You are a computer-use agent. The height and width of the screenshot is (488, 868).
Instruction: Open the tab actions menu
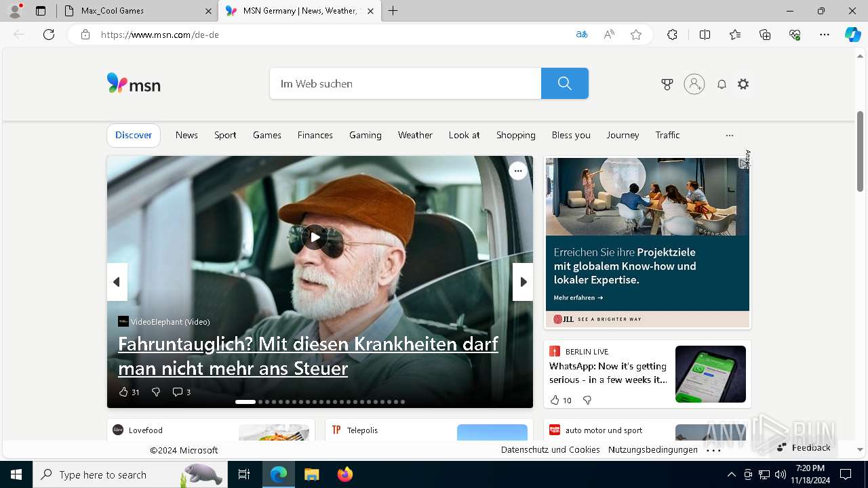[x=41, y=11]
